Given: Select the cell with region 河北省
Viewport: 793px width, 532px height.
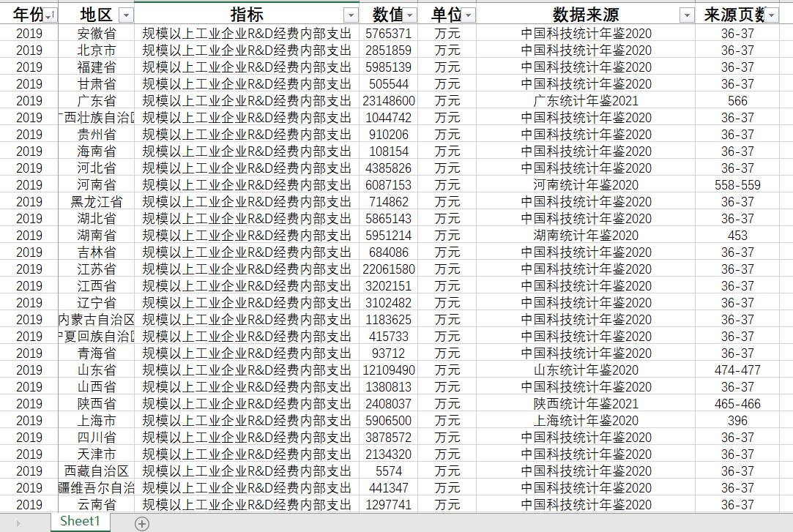Looking at the screenshot, I should click(97, 168).
